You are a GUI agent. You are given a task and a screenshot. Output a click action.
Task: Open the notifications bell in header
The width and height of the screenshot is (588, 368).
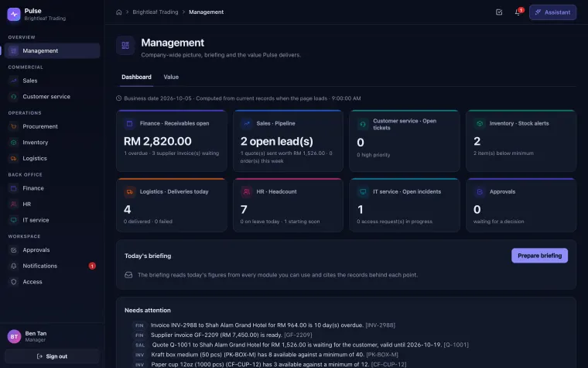(518, 12)
